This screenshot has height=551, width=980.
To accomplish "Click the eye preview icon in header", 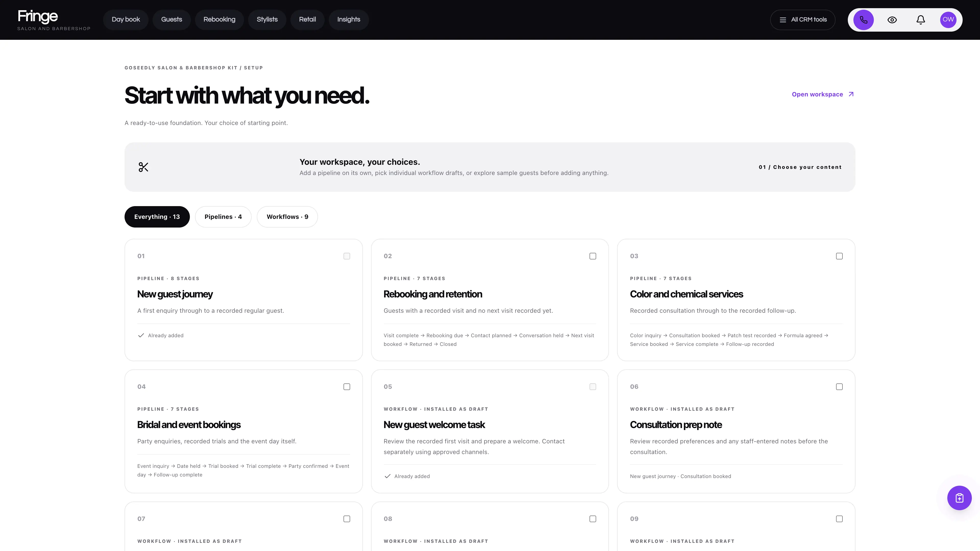I will [x=892, y=20].
